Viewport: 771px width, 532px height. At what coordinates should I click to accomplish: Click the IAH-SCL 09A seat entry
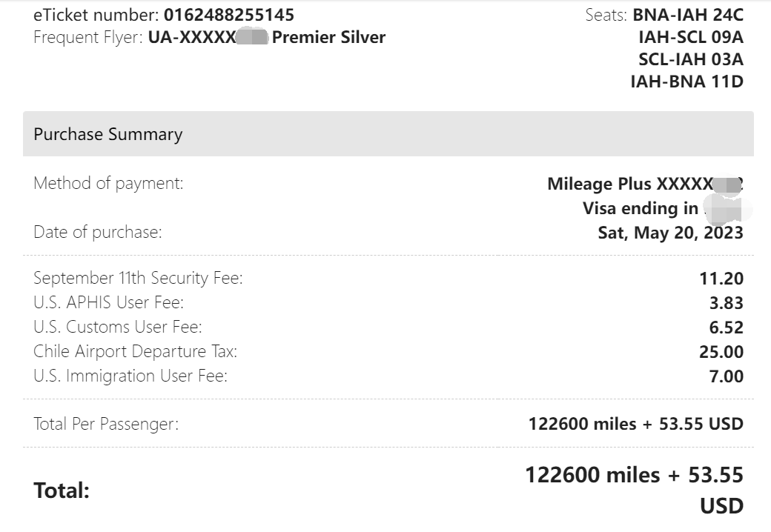click(x=690, y=37)
